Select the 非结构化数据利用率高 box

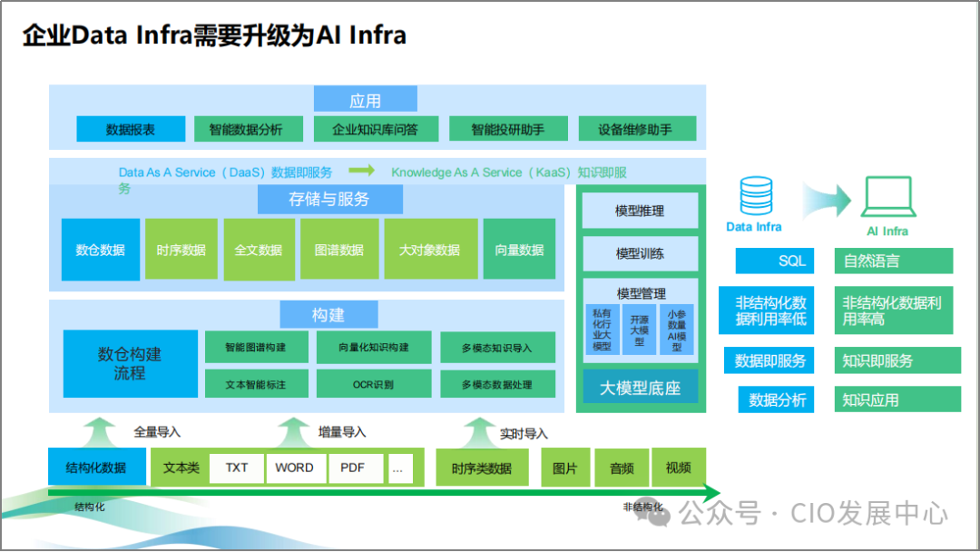pos(894,310)
